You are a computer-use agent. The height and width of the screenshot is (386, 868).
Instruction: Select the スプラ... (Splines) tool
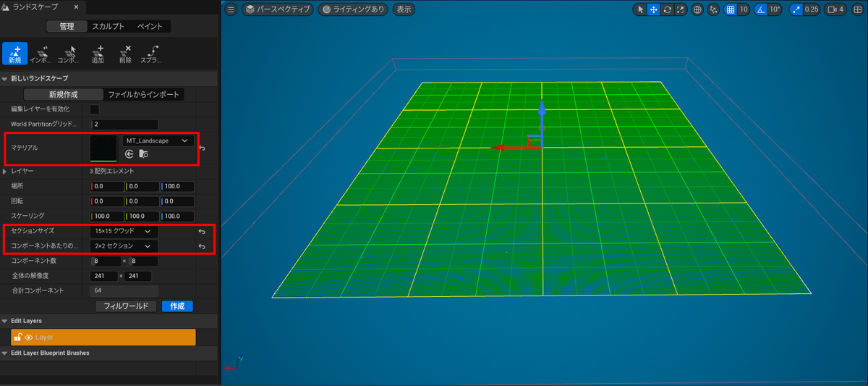coord(151,54)
